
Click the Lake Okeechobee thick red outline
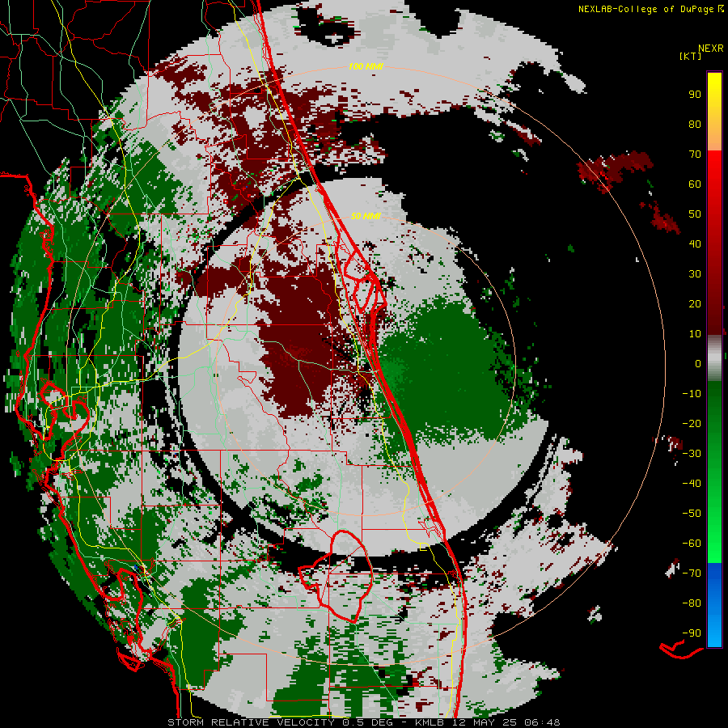[336, 577]
